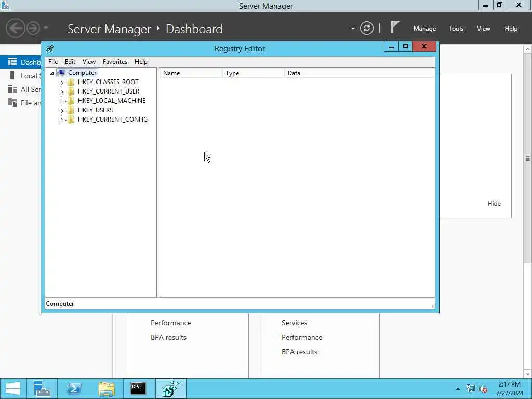Click scroll up arrow in Server Manager
The image size is (532, 399).
(528, 49)
